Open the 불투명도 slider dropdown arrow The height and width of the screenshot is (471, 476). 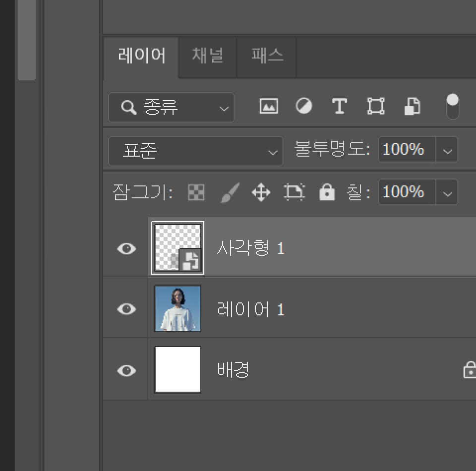click(x=447, y=151)
